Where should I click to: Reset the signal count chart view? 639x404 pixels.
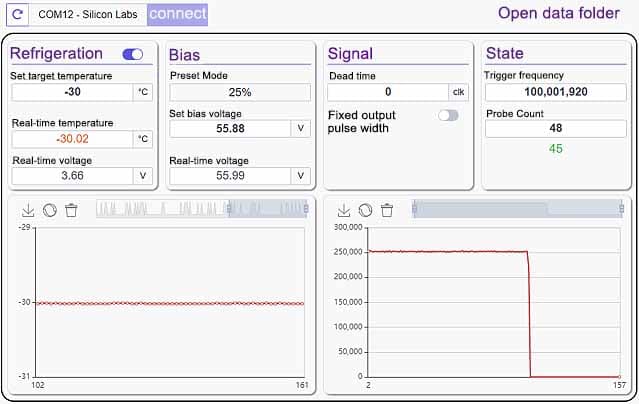366,210
